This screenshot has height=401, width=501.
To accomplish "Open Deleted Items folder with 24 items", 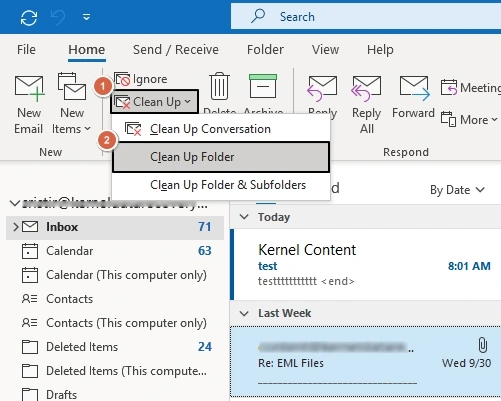I will [x=115, y=347].
